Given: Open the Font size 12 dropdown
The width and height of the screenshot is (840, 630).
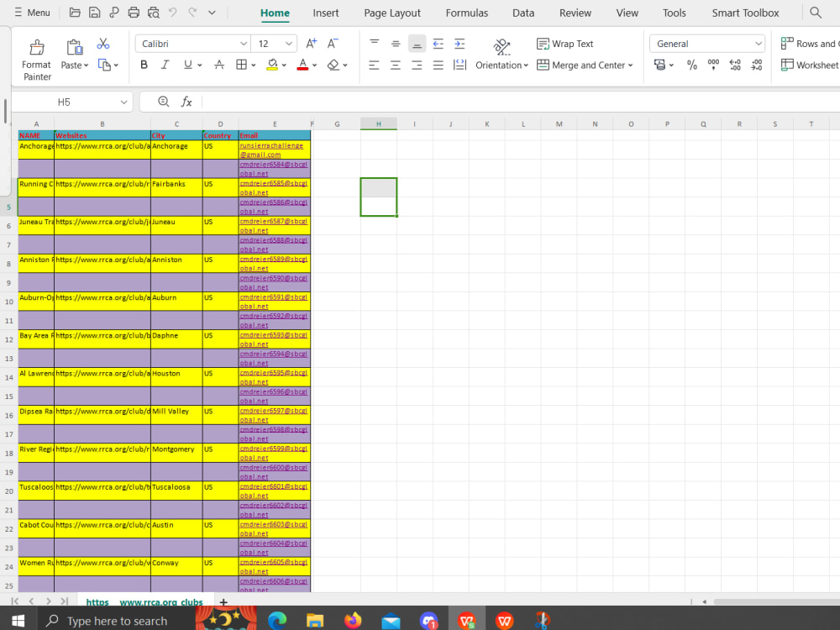Looking at the screenshot, I should (288, 44).
